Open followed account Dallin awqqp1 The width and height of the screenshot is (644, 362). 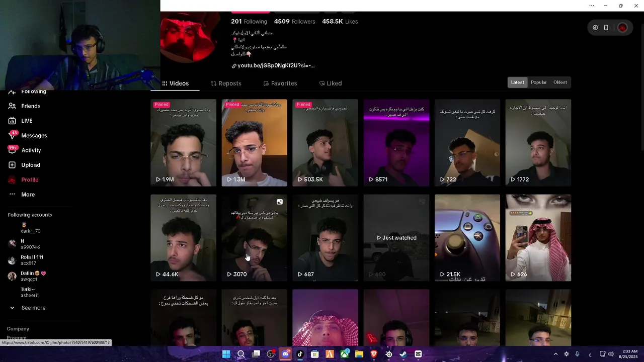28,276
